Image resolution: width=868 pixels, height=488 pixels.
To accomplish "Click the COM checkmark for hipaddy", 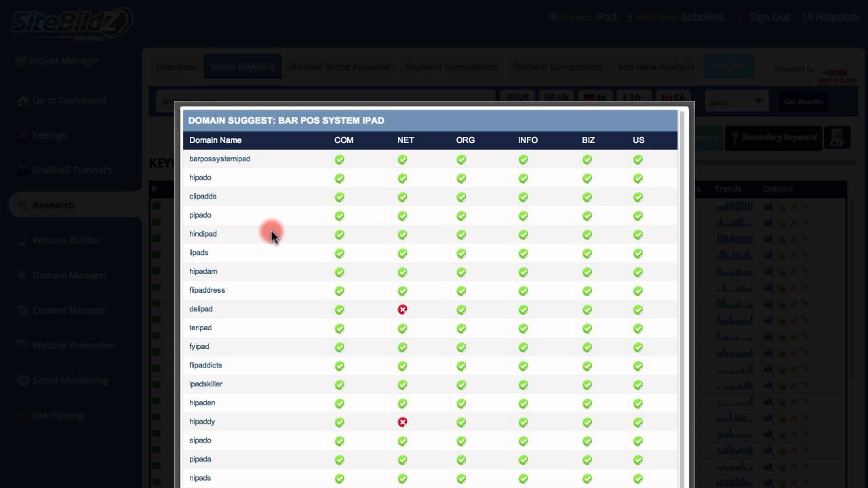I will click(340, 422).
